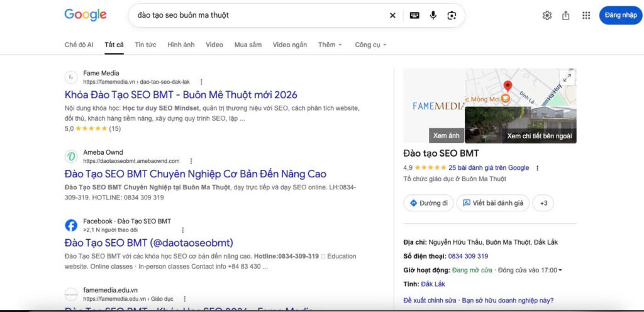Open the Google logo homepage link
This screenshot has width=644, height=312.
pos(86,15)
